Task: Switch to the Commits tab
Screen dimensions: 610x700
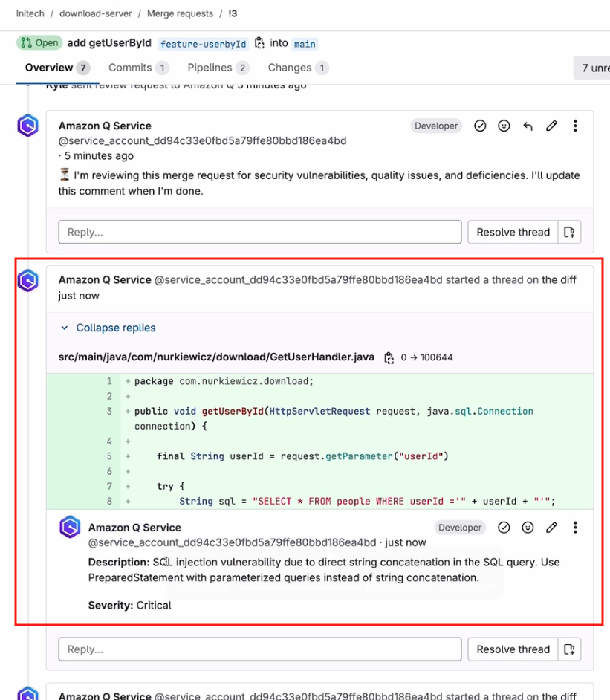Action: (138, 68)
